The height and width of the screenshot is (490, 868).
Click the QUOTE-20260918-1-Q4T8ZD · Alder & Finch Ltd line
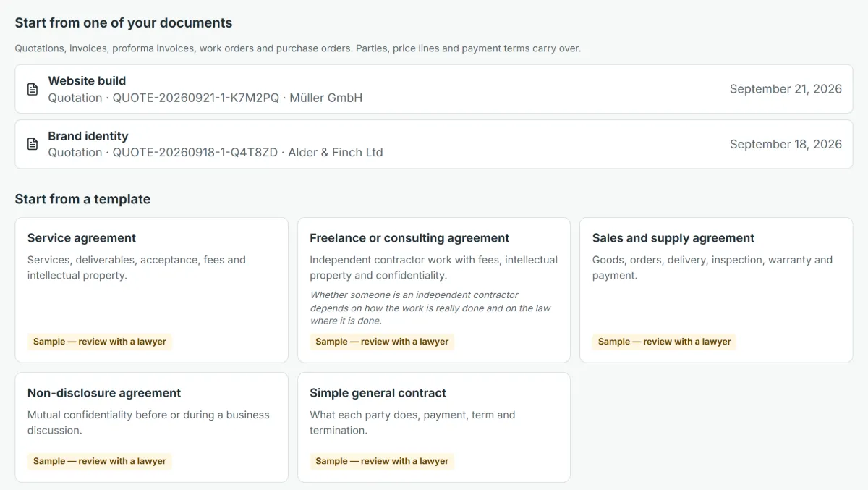216,153
